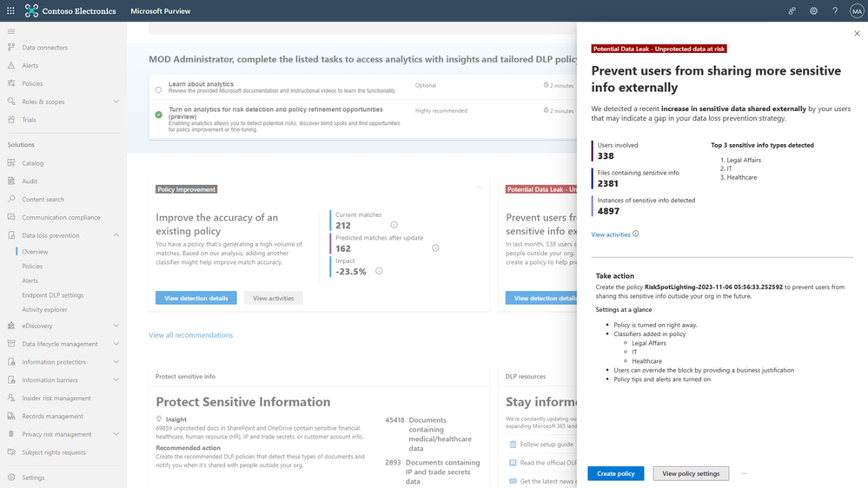
Task: Open Activity explorer
Action: [44, 309]
